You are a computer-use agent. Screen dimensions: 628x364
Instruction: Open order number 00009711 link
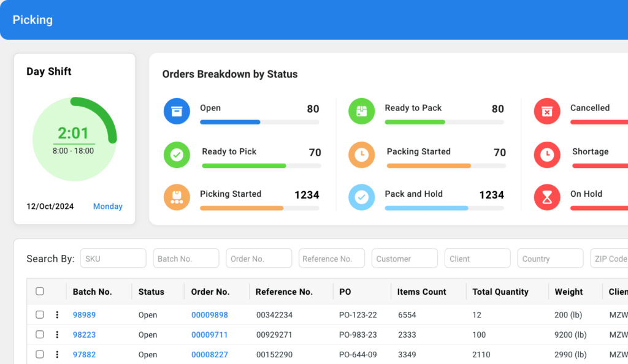click(x=210, y=335)
